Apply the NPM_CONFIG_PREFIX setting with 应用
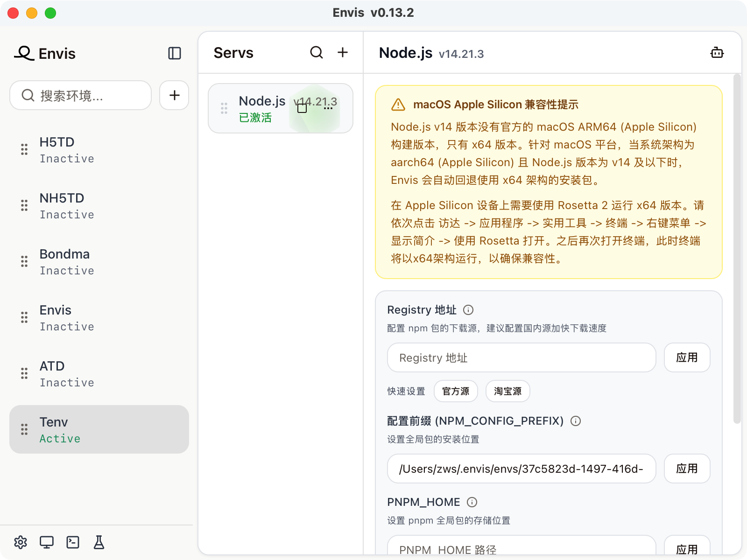The image size is (747, 560). [687, 469]
